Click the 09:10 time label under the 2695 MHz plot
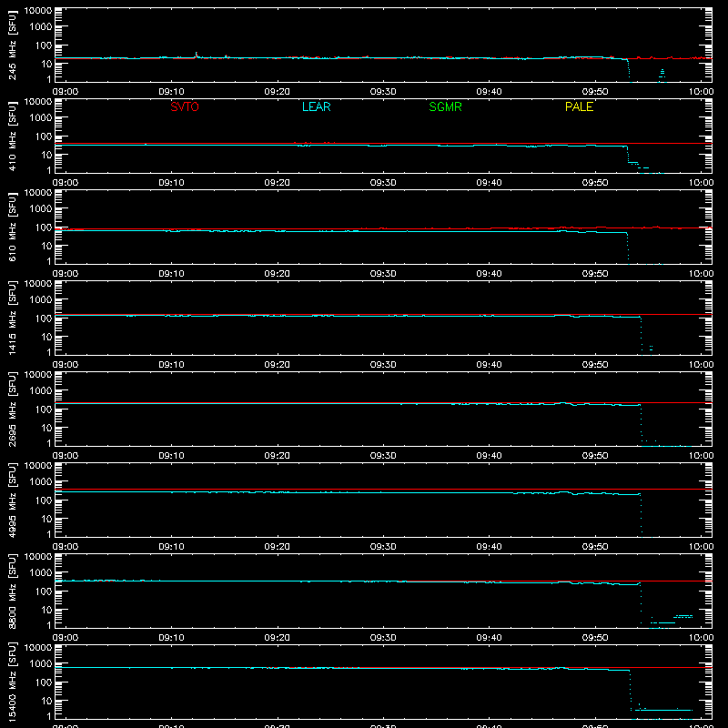 click(171, 456)
